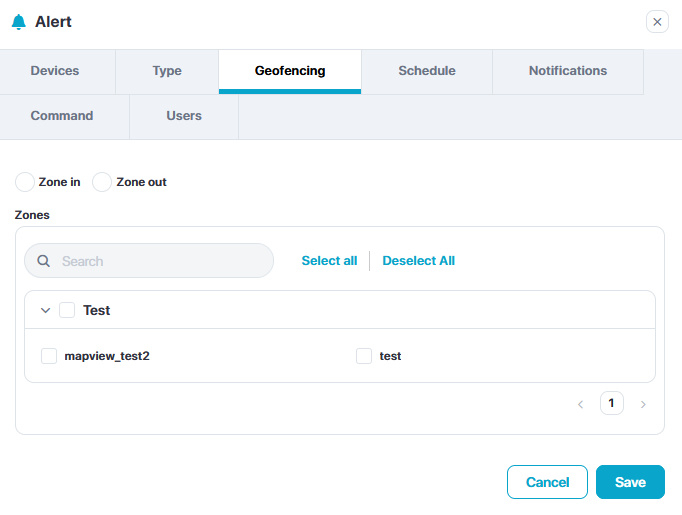Enable the test zone checkbox
682x515 pixels.
tap(364, 356)
